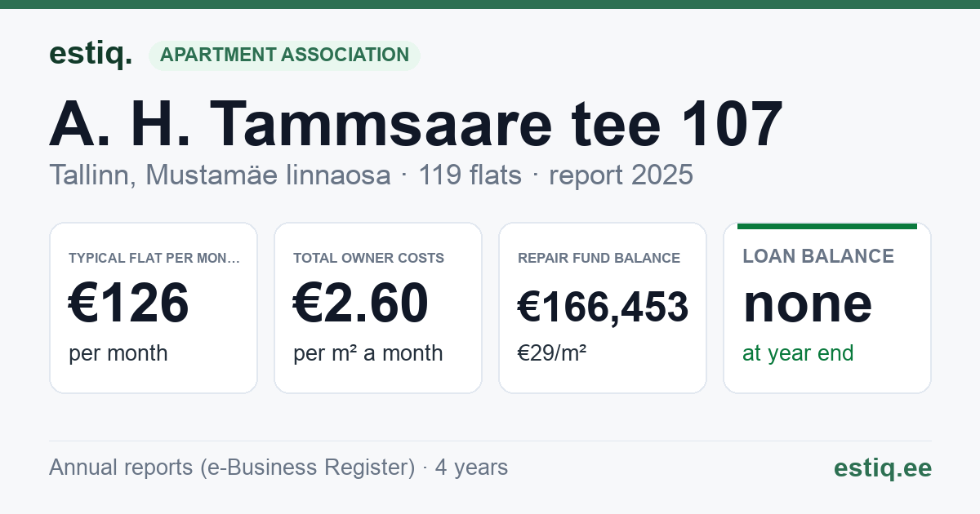This screenshot has height=514, width=980.
Task: Click the €126 value
Action: click(x=129, y=303)
